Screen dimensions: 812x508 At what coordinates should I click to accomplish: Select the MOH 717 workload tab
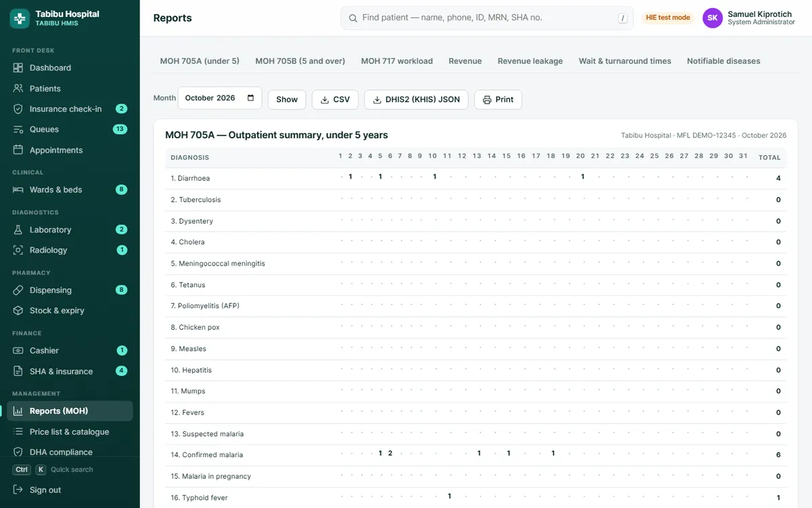tap(397, 61)
